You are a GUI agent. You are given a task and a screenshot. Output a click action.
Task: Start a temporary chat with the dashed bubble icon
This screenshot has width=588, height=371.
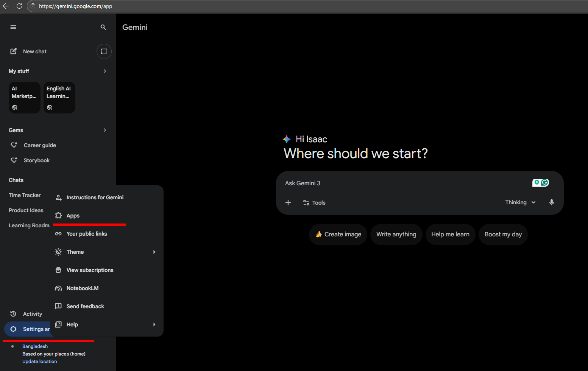[x=104, y=51]
